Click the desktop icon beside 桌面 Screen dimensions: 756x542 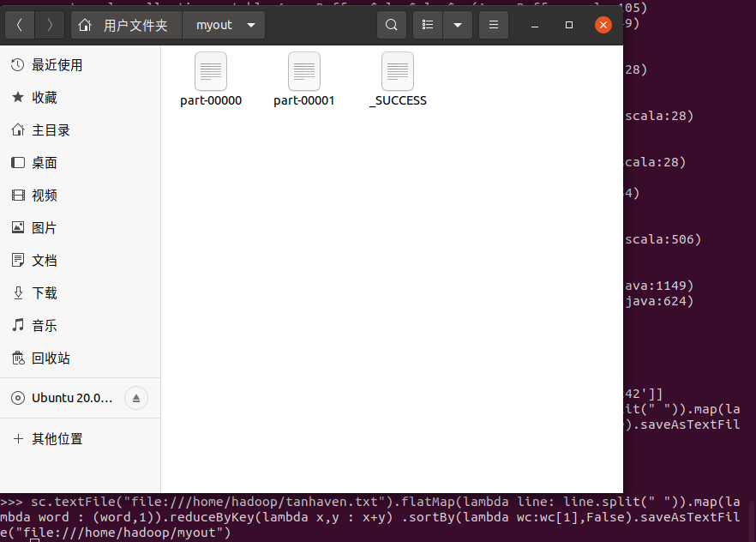point(18,162)
